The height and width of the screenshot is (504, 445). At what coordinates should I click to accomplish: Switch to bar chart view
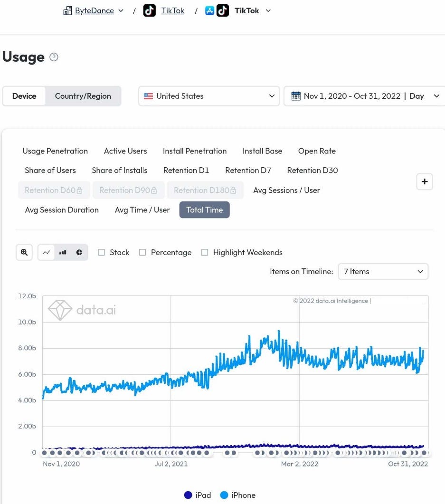pos(63,252)
